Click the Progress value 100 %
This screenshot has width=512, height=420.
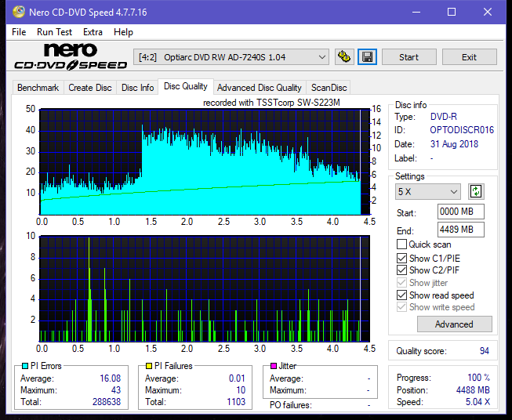pos(479,378)
